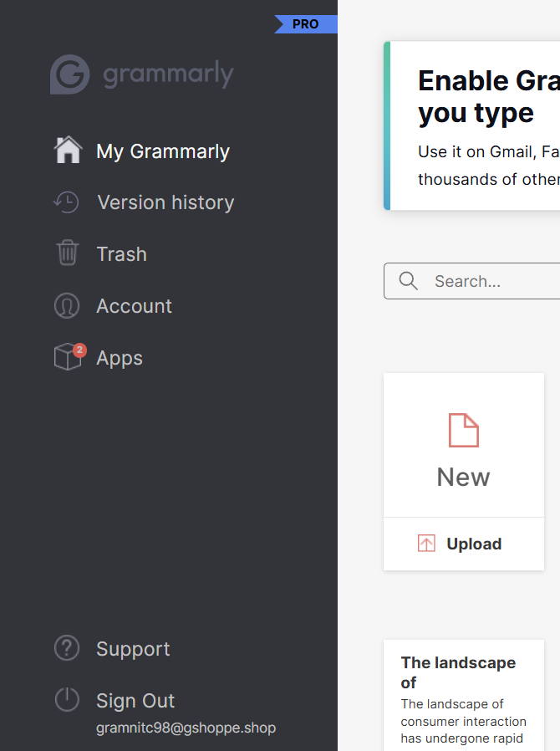Click the search magnifier icon
Viewport: 560px width, 751px height.
[x=408, y=281]
